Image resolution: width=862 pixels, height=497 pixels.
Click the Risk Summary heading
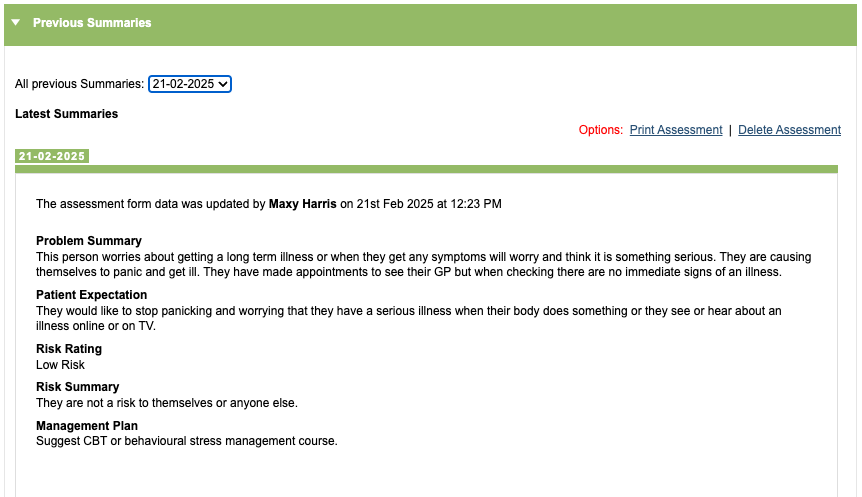pyautogui.click(x=77, y=387)
